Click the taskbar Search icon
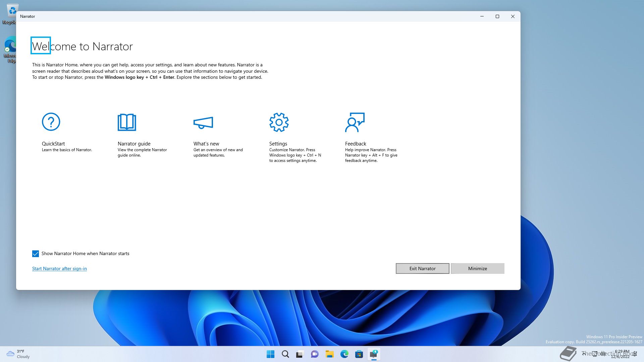644x362 pixels. (285, 354)
